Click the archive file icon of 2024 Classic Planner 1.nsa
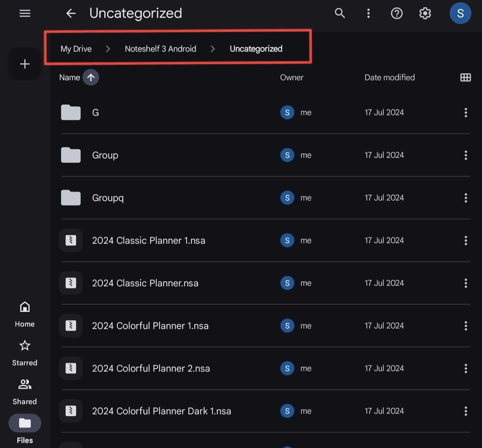482x448 pixels. (70, 240)
